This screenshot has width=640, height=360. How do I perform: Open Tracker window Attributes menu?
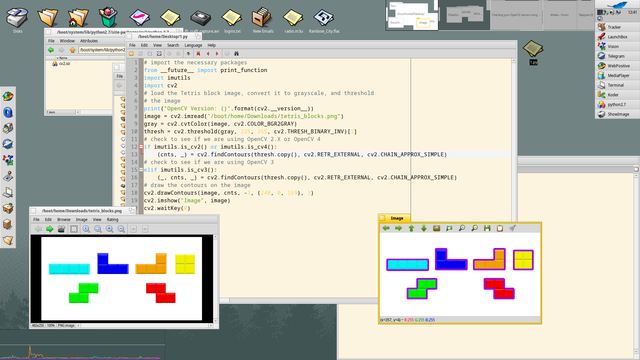pos(89,41)
